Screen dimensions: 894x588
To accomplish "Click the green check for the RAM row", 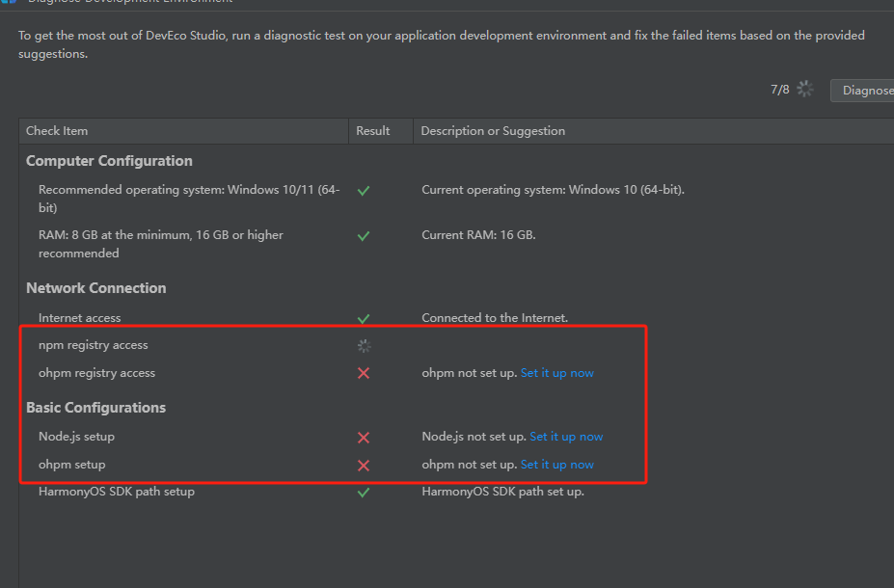I will pos(364,236).
